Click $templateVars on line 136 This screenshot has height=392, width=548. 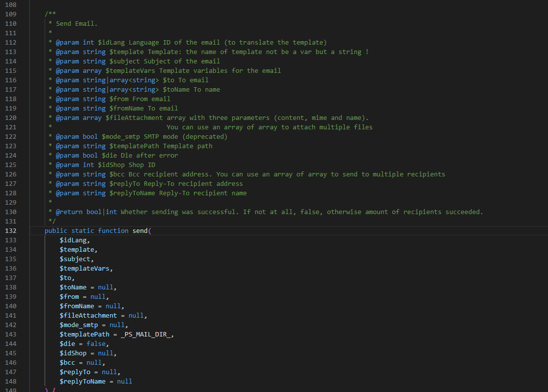tap(85, 268)
